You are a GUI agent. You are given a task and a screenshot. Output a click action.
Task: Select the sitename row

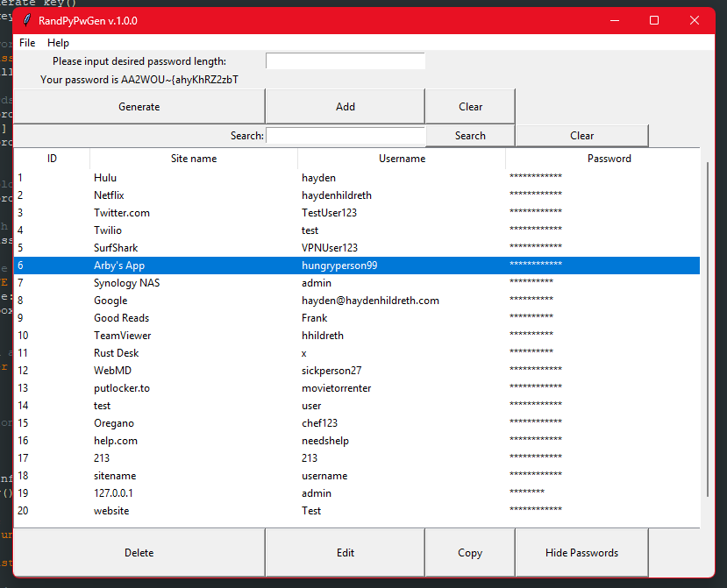click(x=357, y=476)
